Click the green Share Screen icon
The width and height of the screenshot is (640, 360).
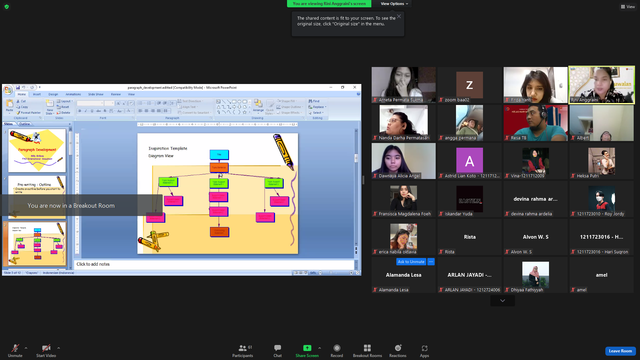click(x=307, y=348)
